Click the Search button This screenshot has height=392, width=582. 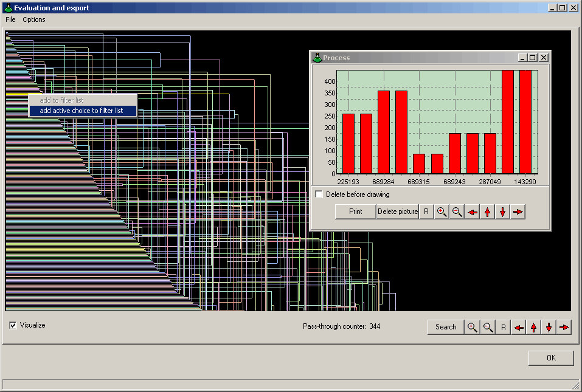point(446,327)
